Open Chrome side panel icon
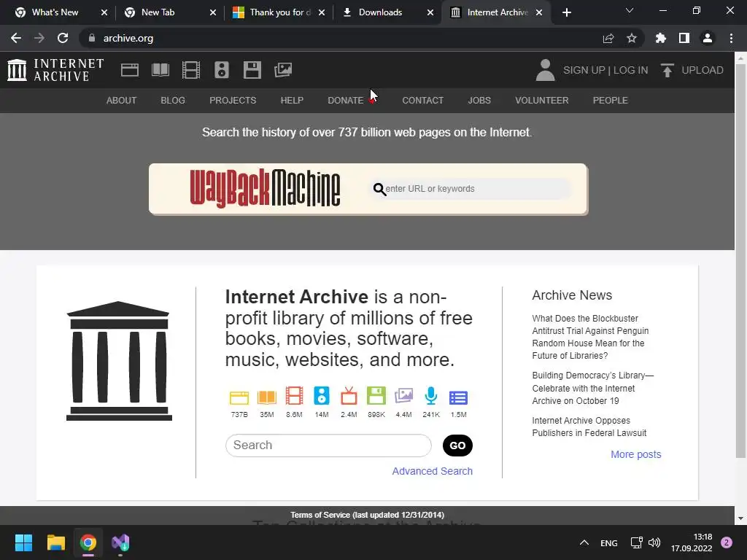747x560 pixels. click(x=684, y=38)
